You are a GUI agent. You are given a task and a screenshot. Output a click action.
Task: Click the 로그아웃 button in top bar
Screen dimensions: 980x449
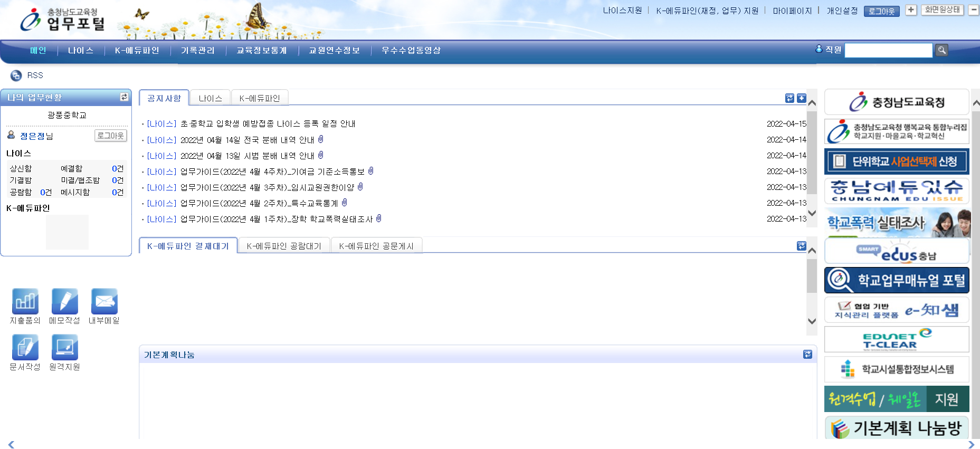point(881,11)
